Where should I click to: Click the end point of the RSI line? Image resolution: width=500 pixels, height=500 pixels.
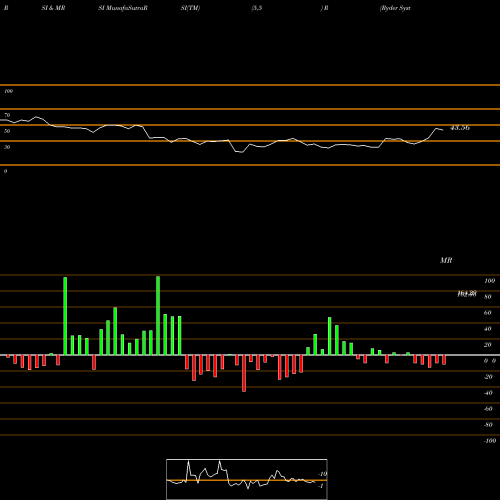[x=443, y=130]
